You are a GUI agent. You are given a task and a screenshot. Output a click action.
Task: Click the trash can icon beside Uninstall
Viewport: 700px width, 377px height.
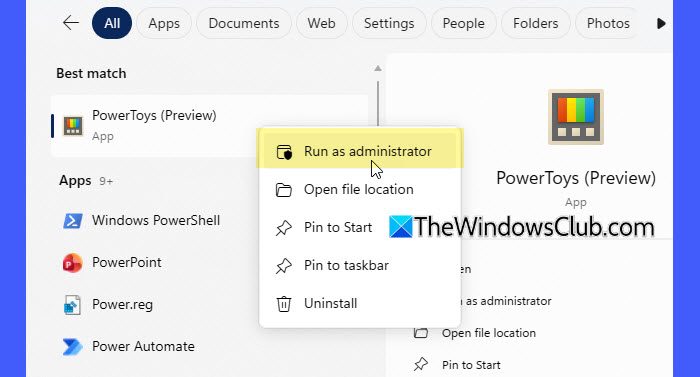284,304
